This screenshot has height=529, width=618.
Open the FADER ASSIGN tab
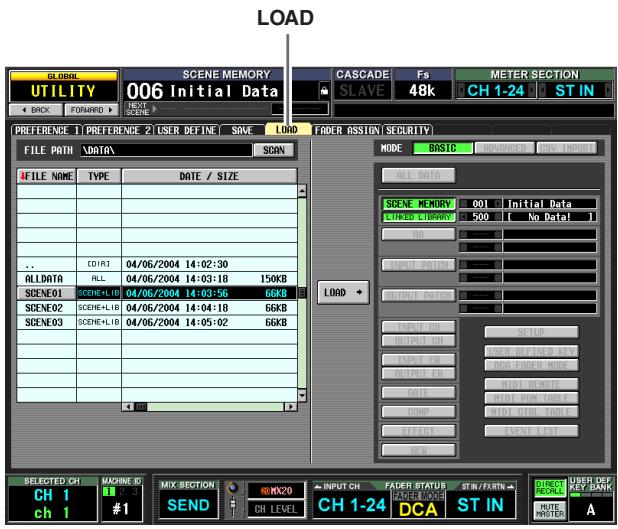click(x=347, y=130)
